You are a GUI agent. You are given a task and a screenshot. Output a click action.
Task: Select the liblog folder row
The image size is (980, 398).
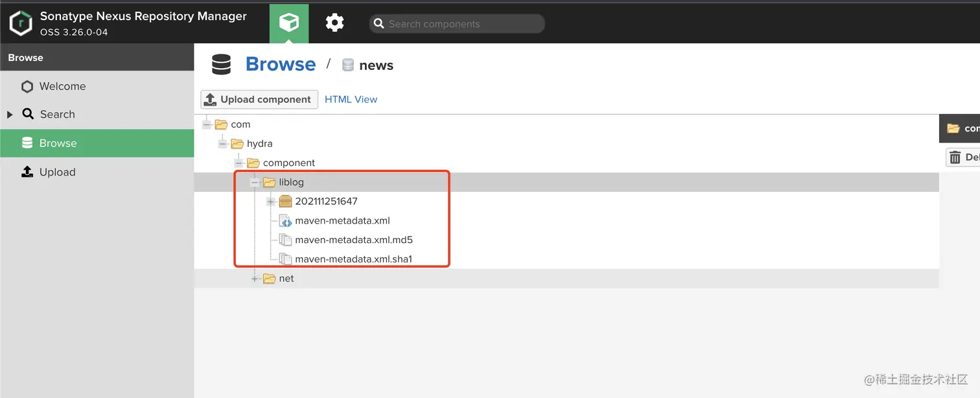pos(566,182)
